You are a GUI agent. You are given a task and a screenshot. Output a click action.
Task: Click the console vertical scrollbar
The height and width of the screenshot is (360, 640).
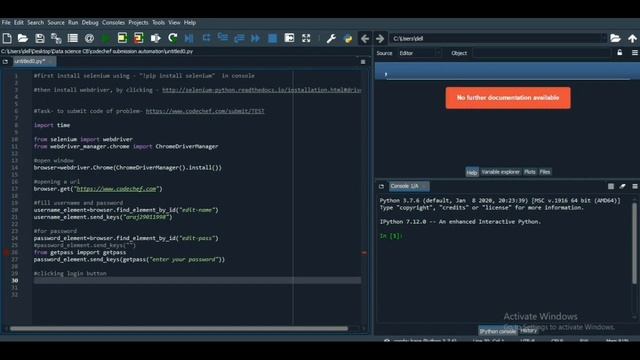(634, 243)
